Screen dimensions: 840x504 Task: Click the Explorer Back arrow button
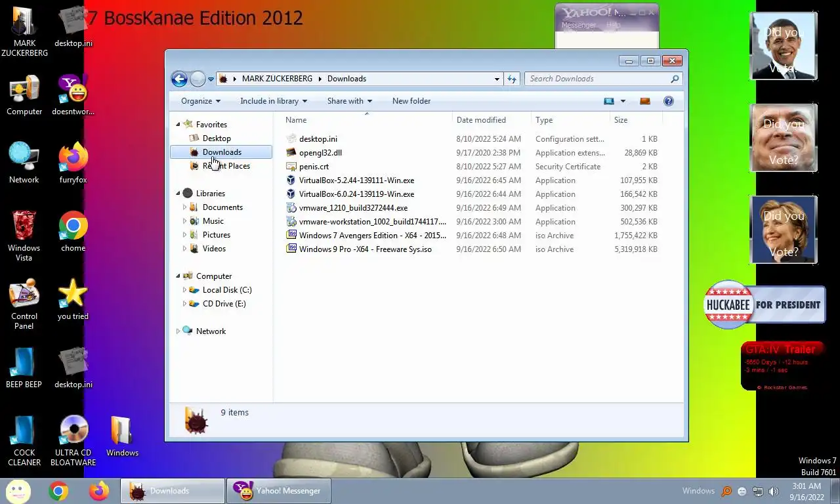tap(179, 79)
